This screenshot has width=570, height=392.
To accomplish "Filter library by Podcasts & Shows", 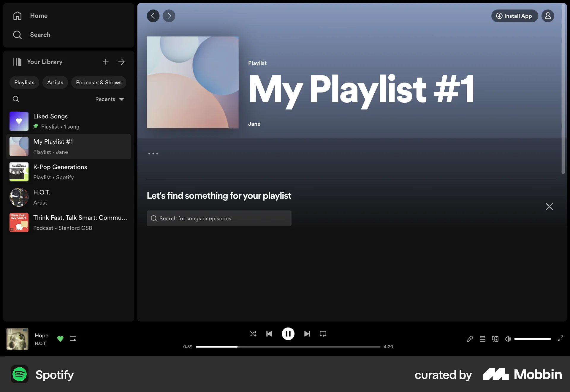I will [99, 82].
